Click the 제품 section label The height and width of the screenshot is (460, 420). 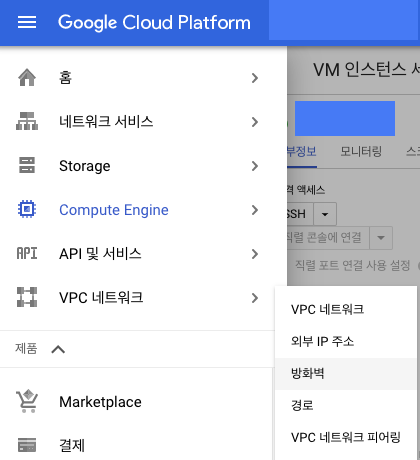coord(26,349)
